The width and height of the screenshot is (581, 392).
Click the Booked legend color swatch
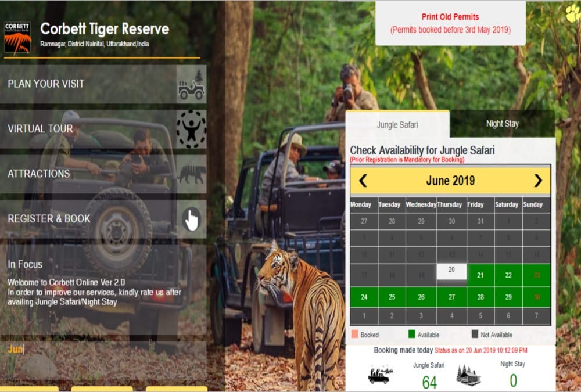[x=354, y=334]
